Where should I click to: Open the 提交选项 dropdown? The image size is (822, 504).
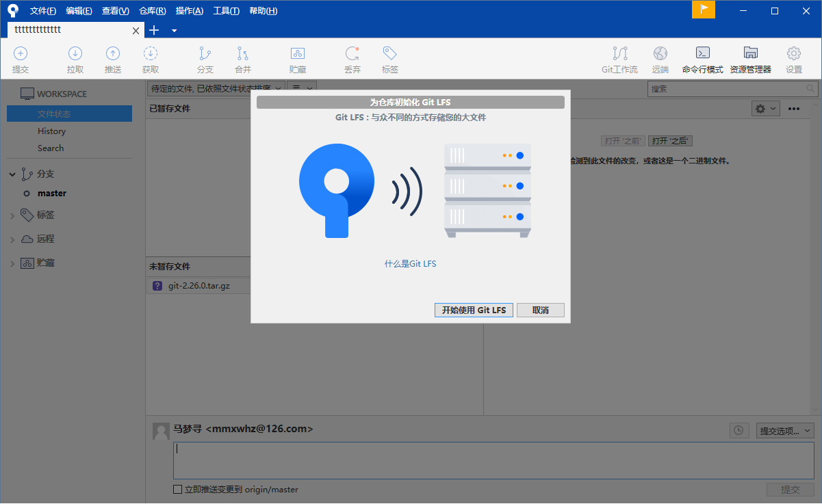785,431
